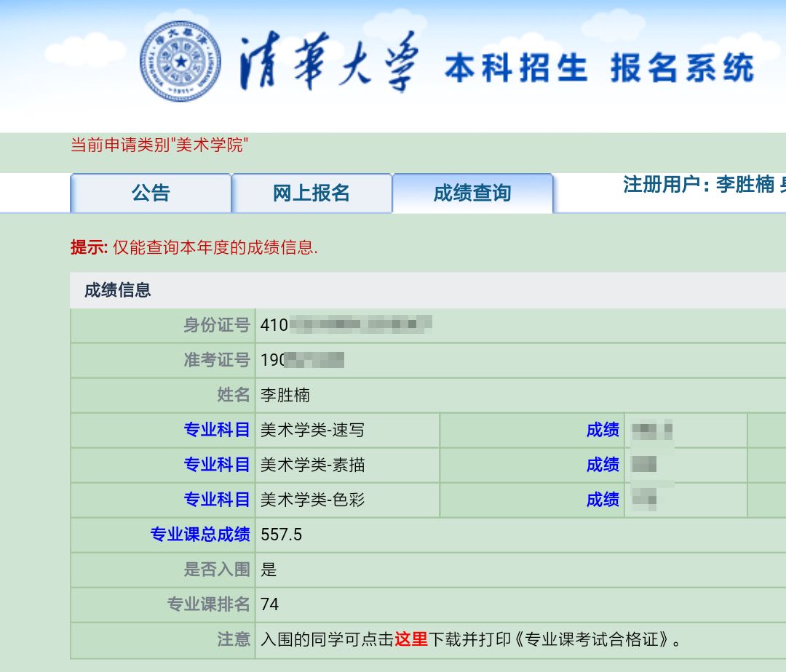Click the ranking value 74

click(270, 604)
